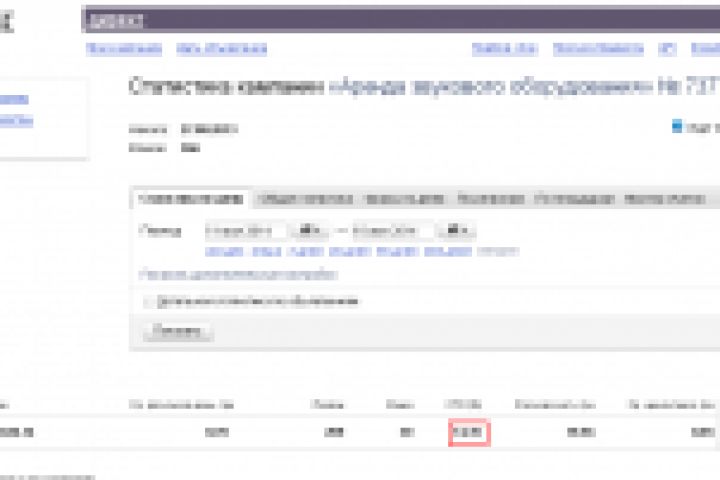Screen dimensions: 720x480
Task: Open the Мои кампании link
Action: click(124, 49)
